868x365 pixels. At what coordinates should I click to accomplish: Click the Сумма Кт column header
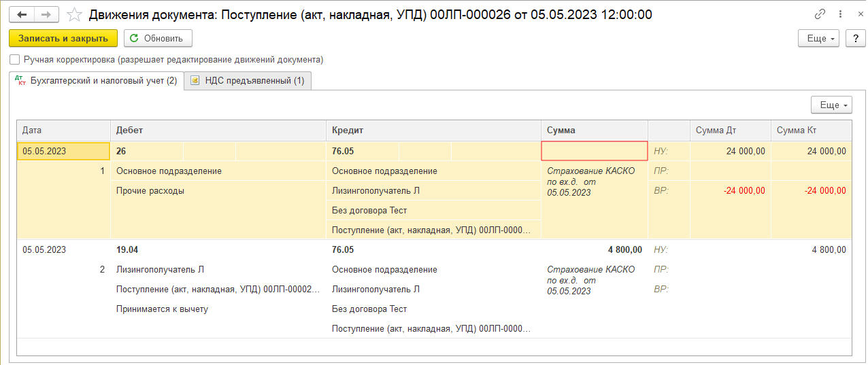tap(811, 130)
